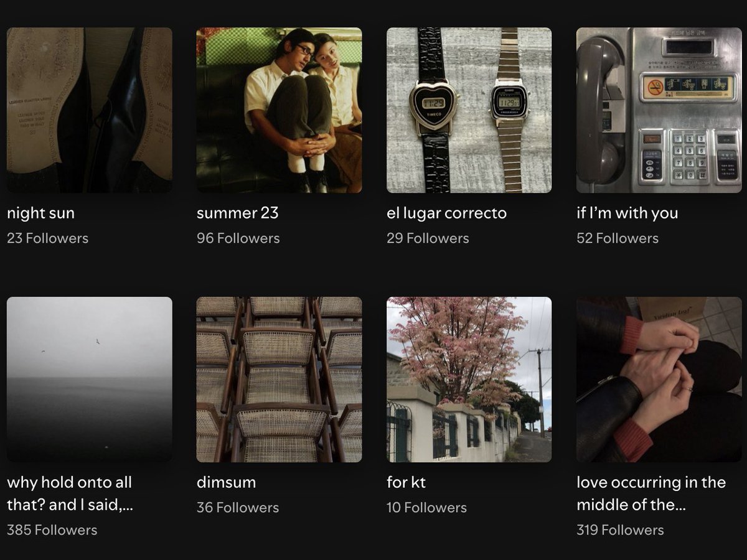Viewport: 747px width, 560px height.
Task: Click the 'night sun' playlist title
Action: point(40,213)
